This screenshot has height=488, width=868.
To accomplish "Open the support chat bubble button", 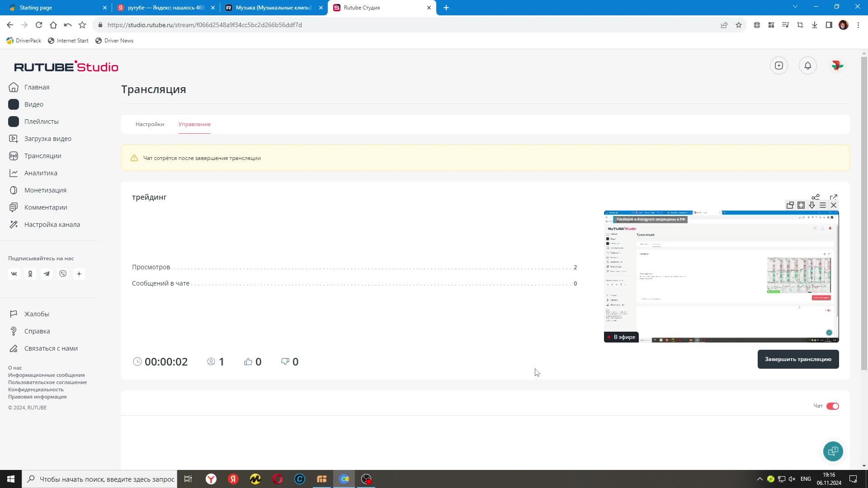I will point(833,451).
